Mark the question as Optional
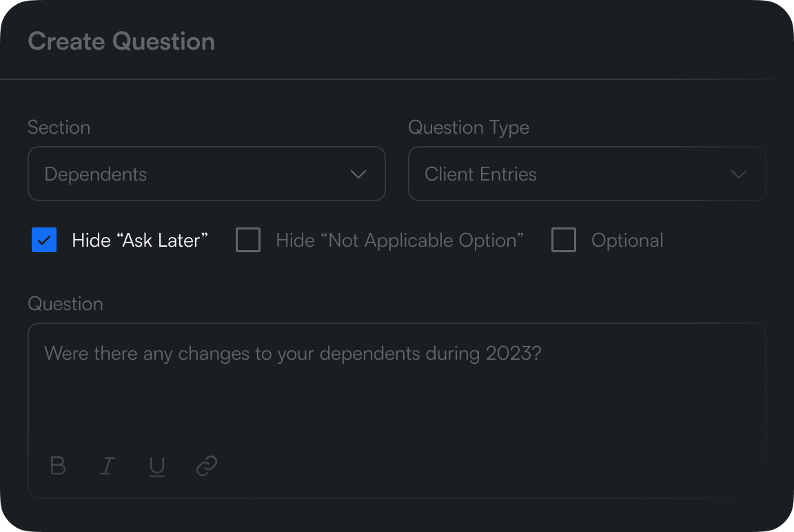Screen dimensions: 794x532 tap(564, 240)
